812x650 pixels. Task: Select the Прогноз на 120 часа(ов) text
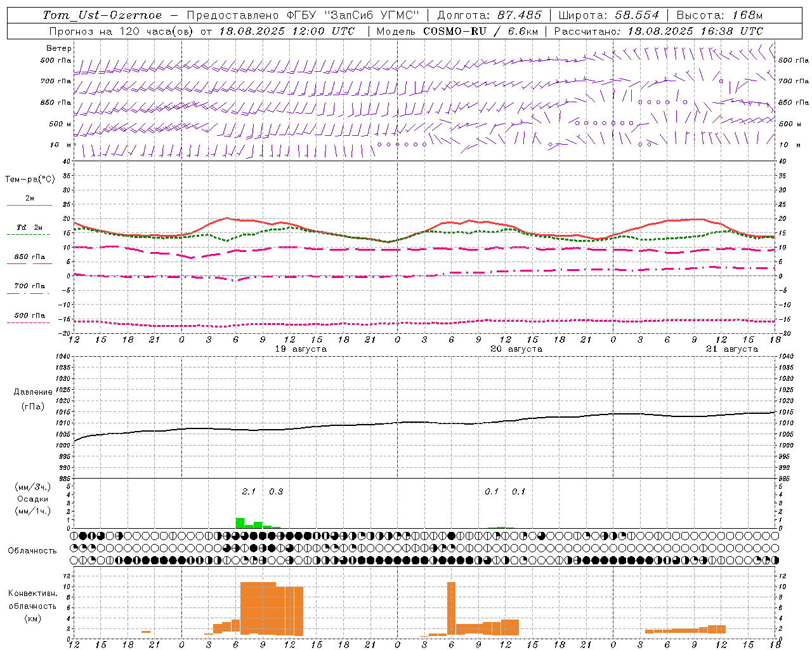pyautogui.click(x=122, y=31)
